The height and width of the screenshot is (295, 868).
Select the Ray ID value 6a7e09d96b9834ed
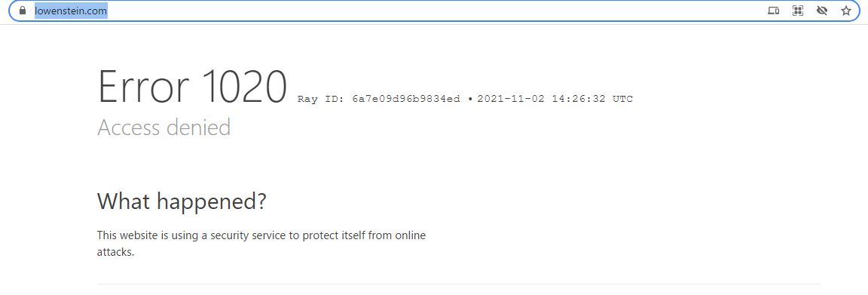(406, 100)
